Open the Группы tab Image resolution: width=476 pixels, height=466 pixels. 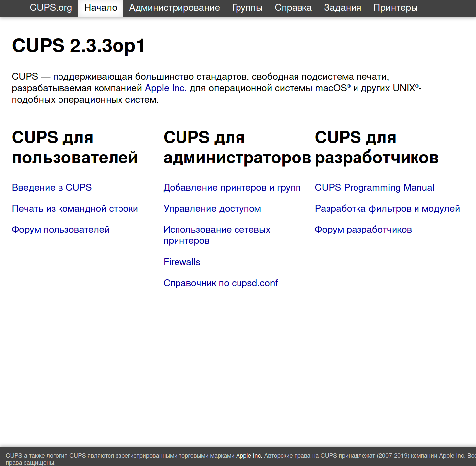point(247,8)
